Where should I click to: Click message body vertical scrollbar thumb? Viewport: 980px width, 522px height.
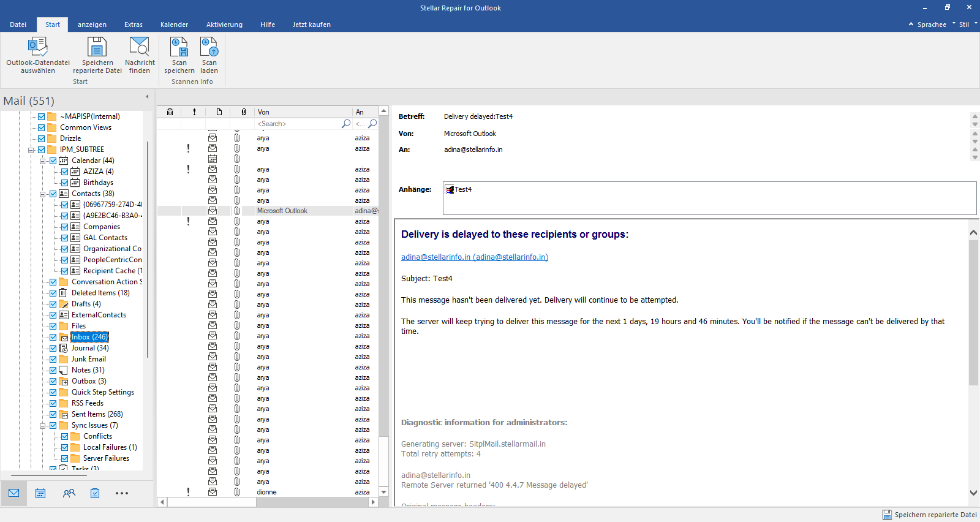973,312
